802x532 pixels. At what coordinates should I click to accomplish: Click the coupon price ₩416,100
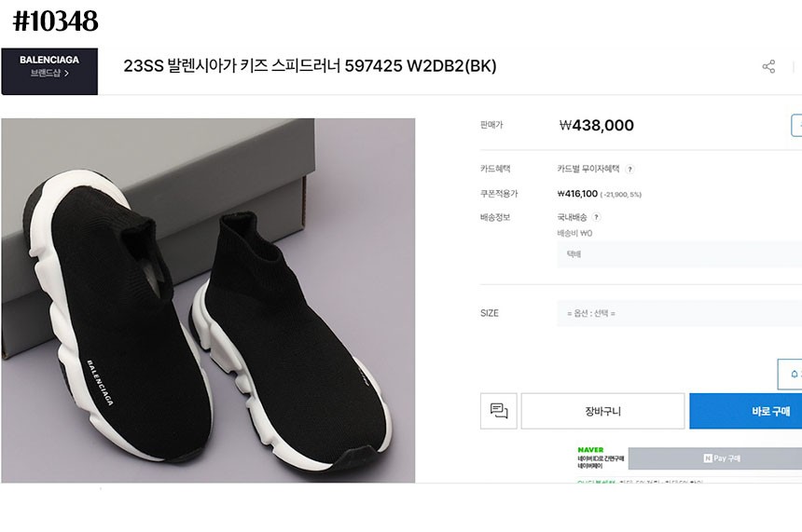577,194
